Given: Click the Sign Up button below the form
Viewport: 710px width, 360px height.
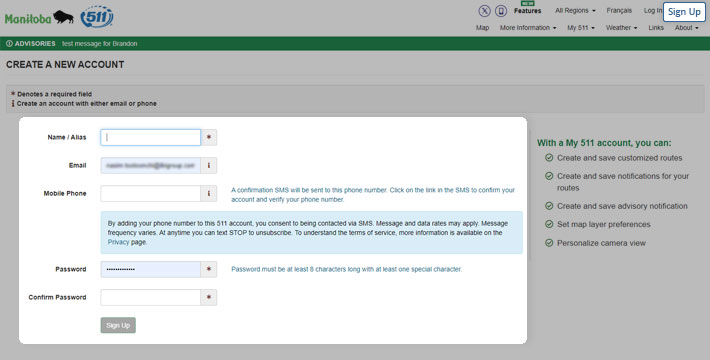Looking at the screenshot, I should click(118, 325).
